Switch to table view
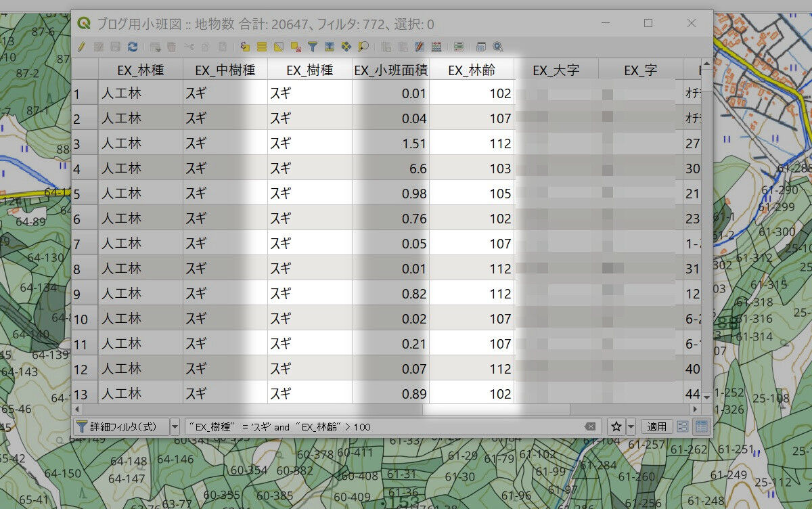 [x=701, y=426]
